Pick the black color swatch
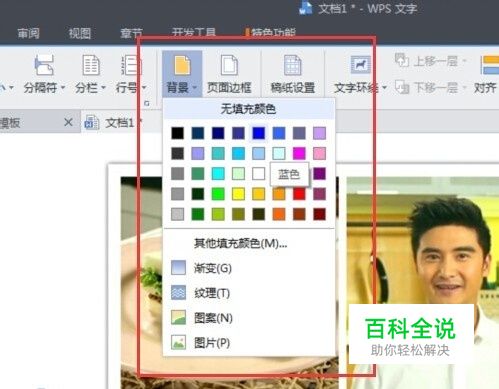 [x=177, y=133]
